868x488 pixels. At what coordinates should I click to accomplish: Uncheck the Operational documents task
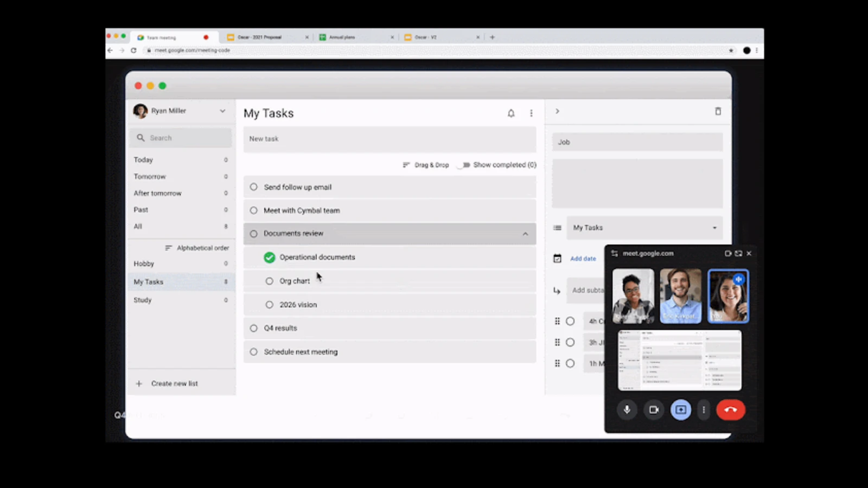pos(269,258)
